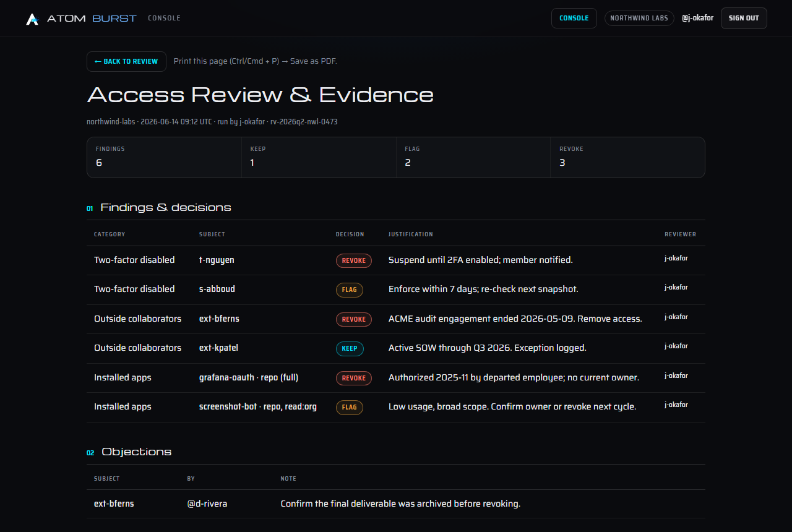This screenshot has width=792, height=532.
Task: Click the Decision column header
Action: click(x=350, y=234)
